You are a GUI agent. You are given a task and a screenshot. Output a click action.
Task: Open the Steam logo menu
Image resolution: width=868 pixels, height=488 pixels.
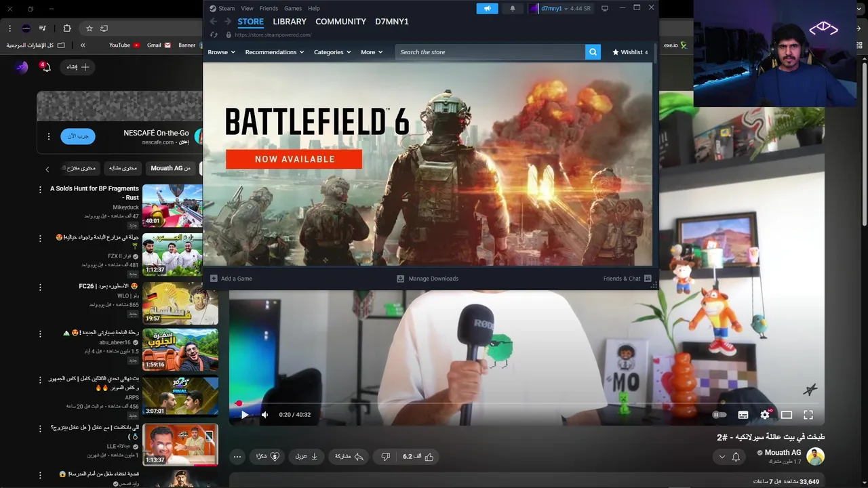(222, 8)
